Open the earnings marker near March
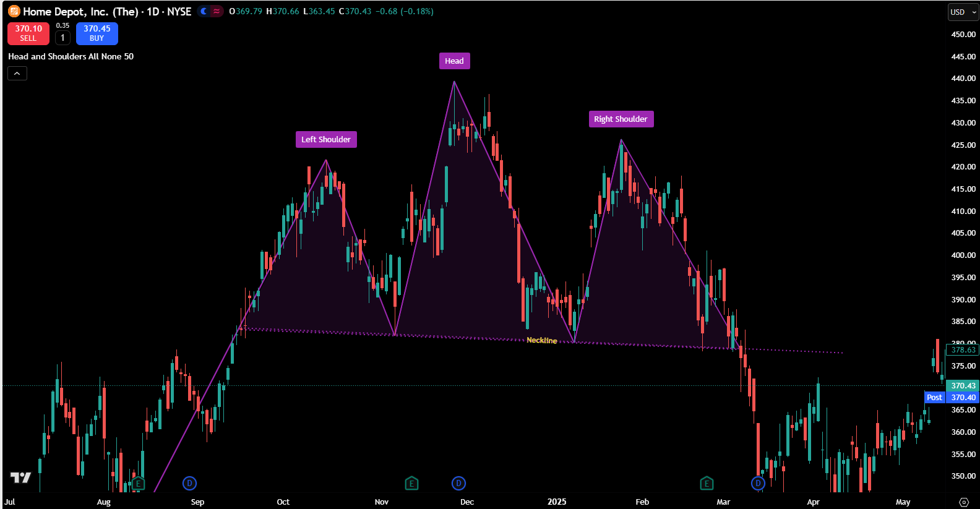The height and width of the screenshot is (509, 980). point(707,483)
